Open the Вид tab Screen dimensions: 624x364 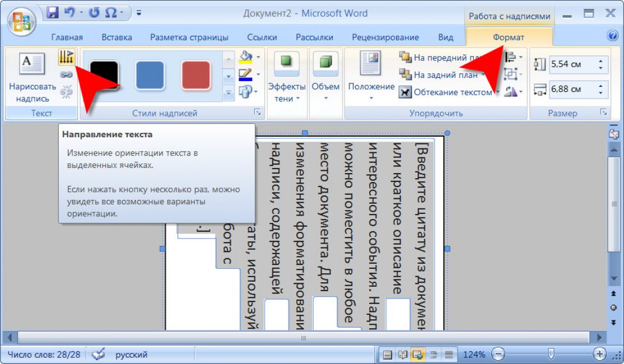pyautogui.click(x=446, y=38)
